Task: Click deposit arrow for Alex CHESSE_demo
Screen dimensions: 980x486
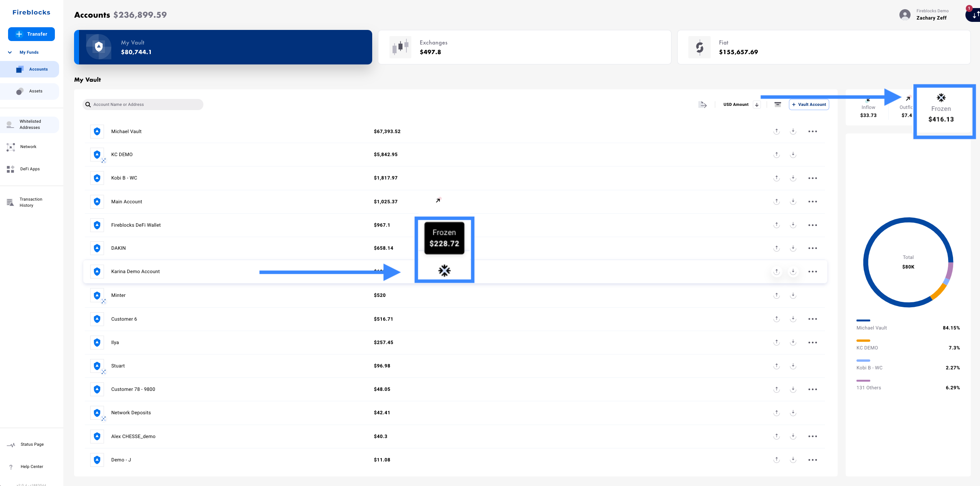Action: [x=793, y=437]
